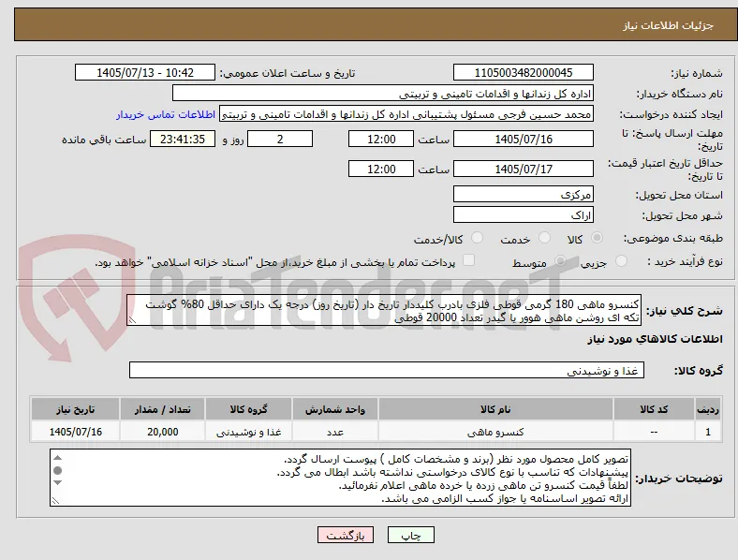
Task: Click the row number cell 1
Action: [707, 432]
